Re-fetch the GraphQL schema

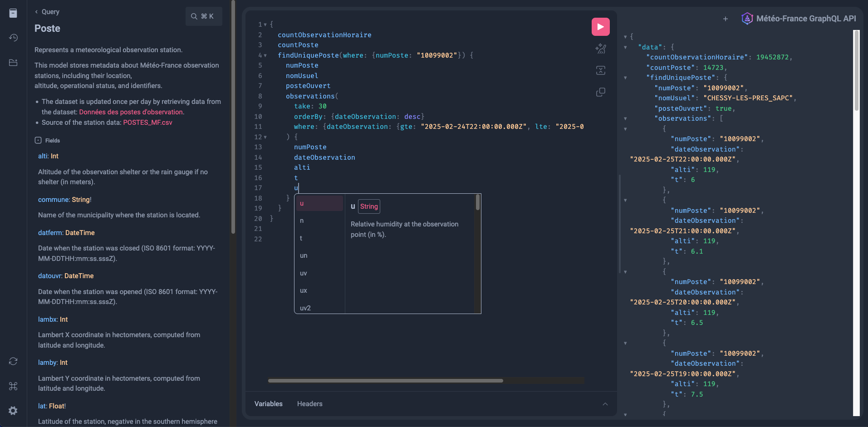coord(13,361)
